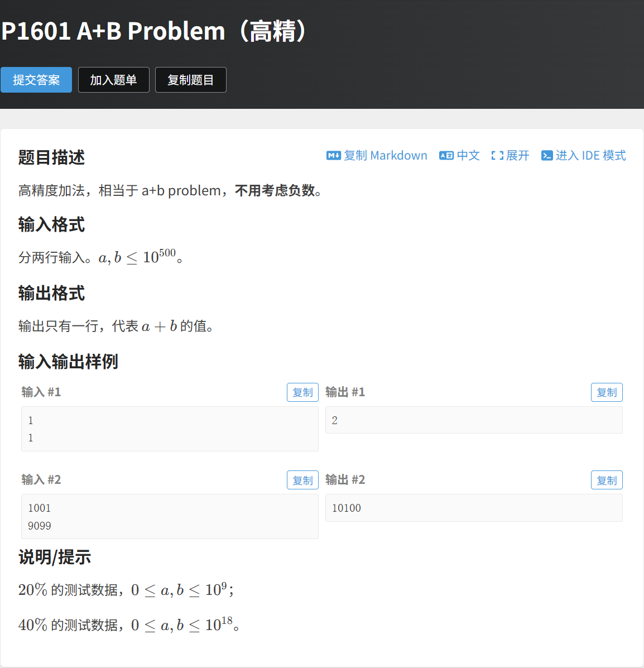
Task: Copy sample input #1 with its 复制 button
Action: [302, 392]
